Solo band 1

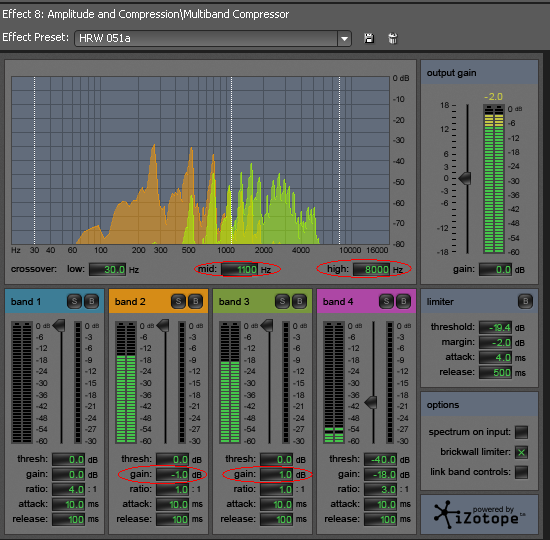74,301
